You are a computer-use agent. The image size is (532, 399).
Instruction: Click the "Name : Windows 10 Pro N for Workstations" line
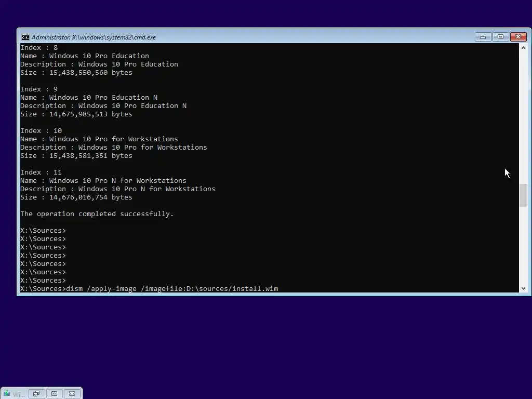103,180
